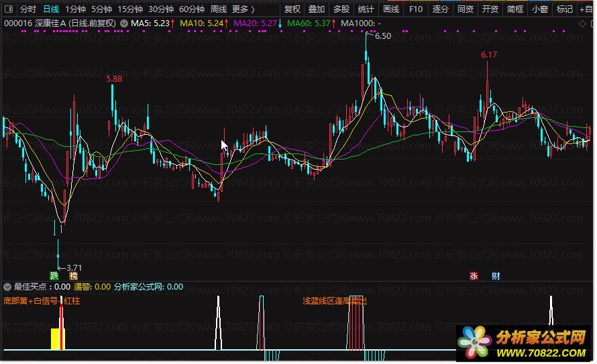Click the blue 财 marker icon
The width and height of the screenshot is (597, 364).
pos(495,276)
